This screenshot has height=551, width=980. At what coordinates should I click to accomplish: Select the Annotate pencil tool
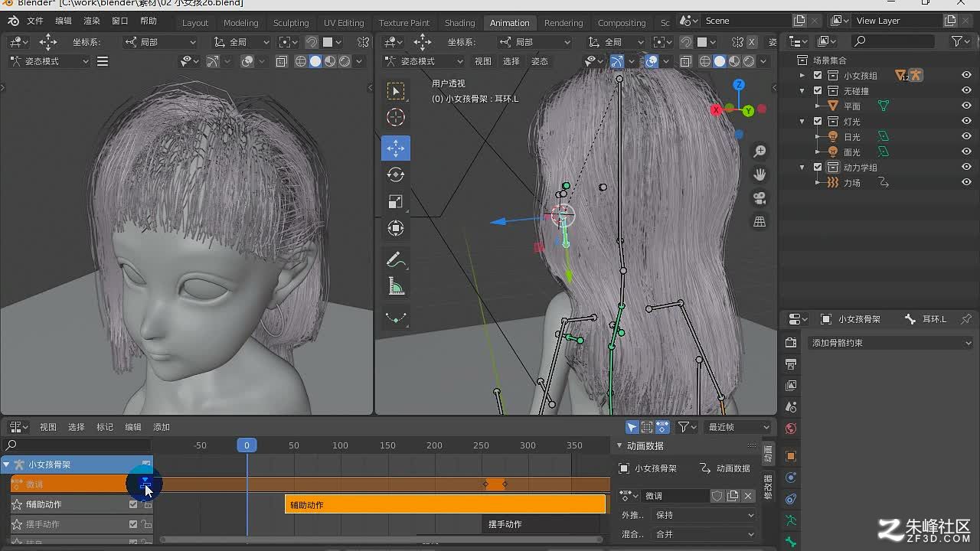click(x=396, y=260)
